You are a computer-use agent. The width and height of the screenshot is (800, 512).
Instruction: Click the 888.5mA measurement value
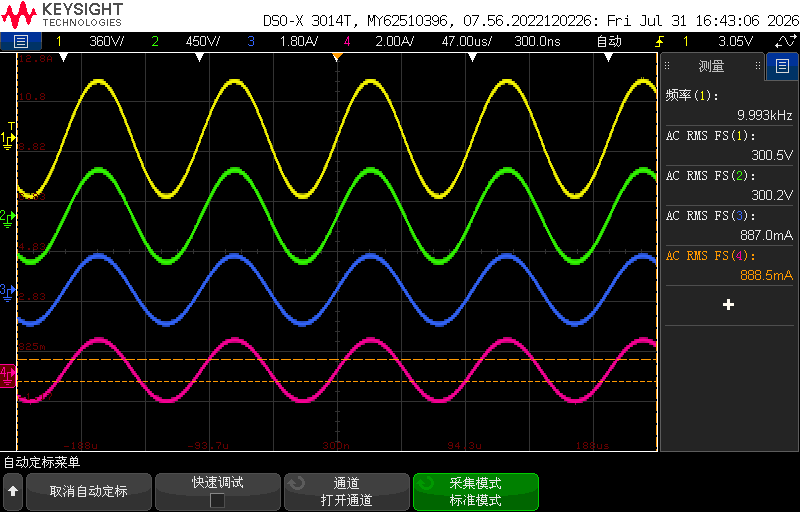(766, 275)
